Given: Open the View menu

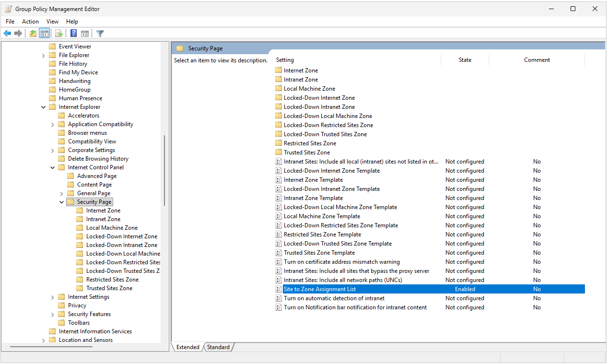Looking at the screenshot, I should (x=52, y=22).
